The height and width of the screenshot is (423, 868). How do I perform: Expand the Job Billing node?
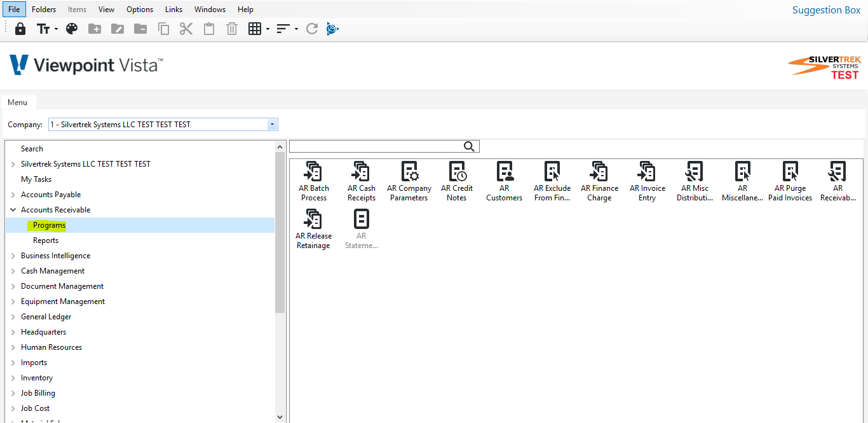13,393
